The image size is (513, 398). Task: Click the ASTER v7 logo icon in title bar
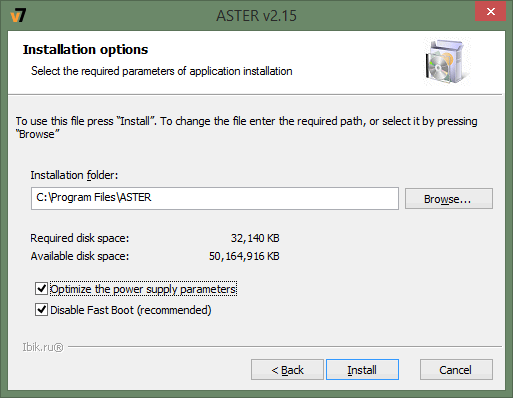(18, 16)
